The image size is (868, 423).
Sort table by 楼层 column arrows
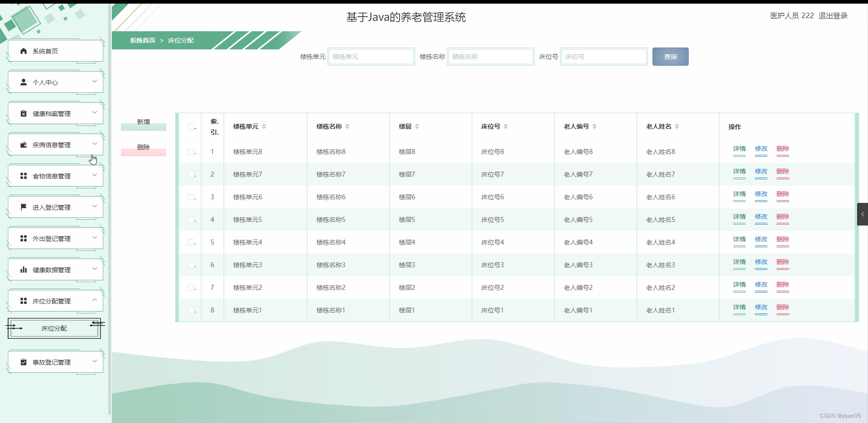coord(417,126)
